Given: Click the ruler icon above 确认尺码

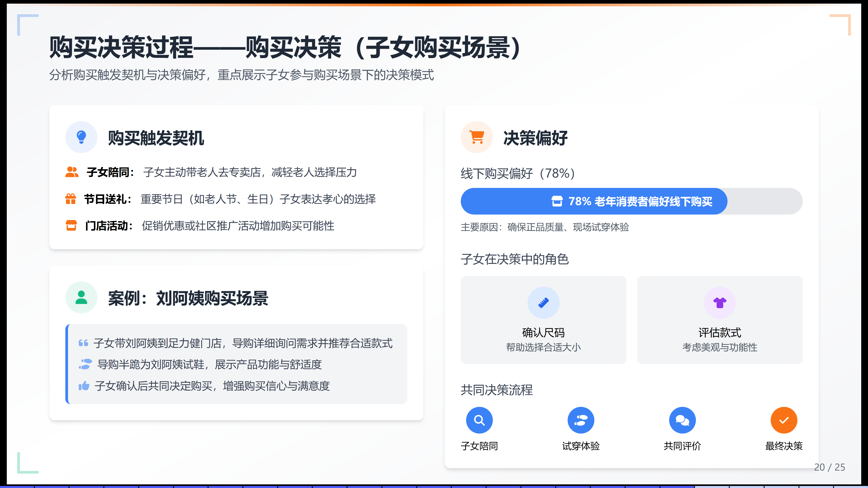Looking at the screenshot, I should pos(543,303).
